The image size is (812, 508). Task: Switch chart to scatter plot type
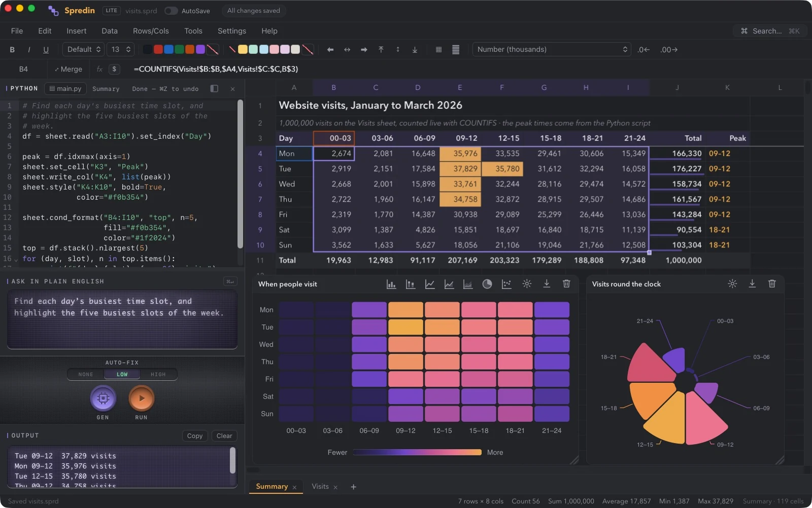pyautogui.click(x=506, y=284)
